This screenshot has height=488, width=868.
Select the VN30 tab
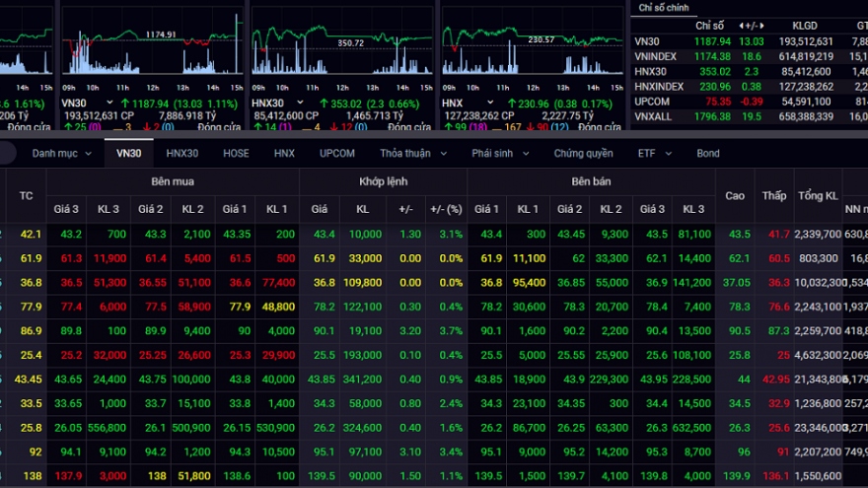128,154
